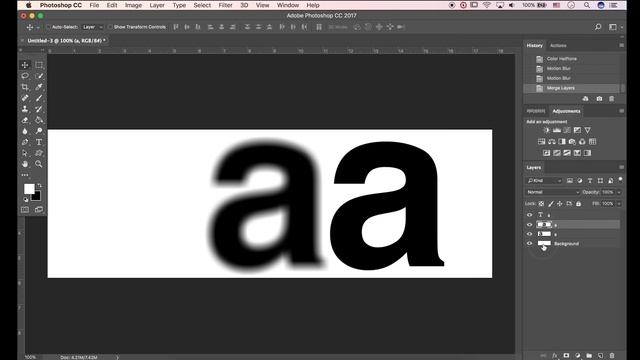Enable Show Transform Controls checkbox

[x=110, y=27]
